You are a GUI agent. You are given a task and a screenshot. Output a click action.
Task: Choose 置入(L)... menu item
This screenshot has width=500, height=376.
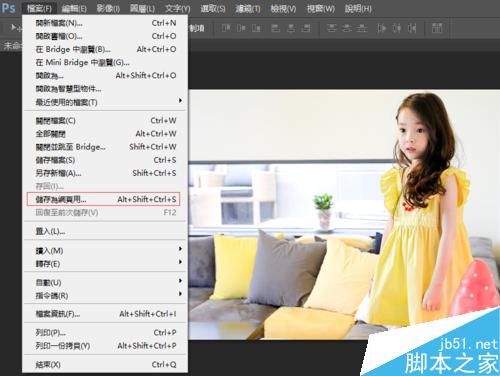[105, 231]
